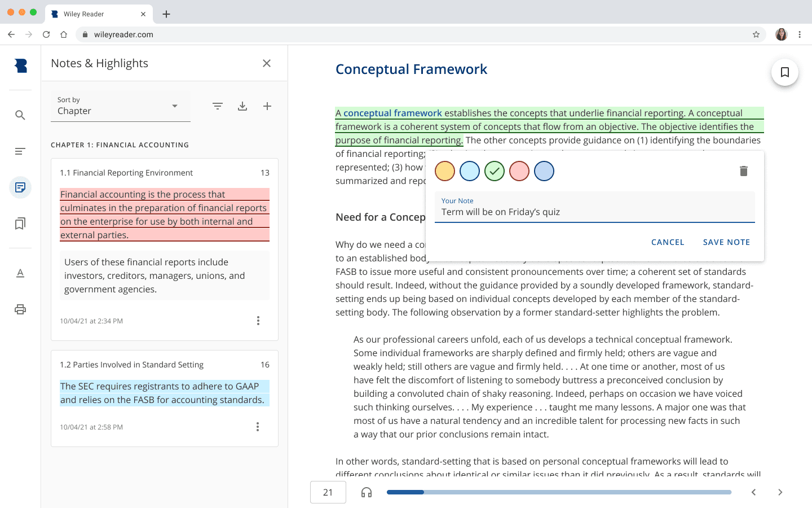Click the browser forward arrow
Image resolution: width=812 pixels, height=508 pixels.
[29, 34]
